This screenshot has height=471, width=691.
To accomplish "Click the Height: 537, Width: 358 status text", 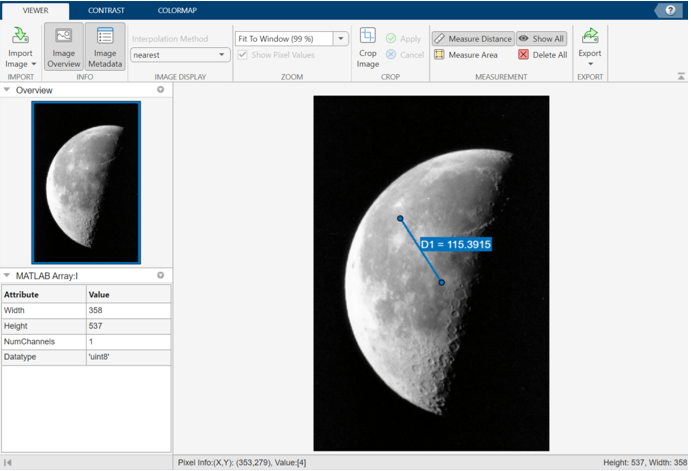I will (x=645, y=463).
